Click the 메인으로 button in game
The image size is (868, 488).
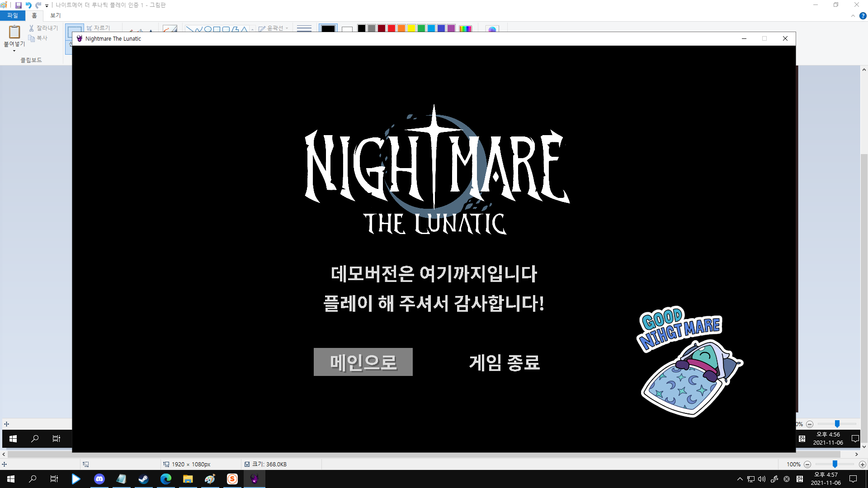(363, 362)
